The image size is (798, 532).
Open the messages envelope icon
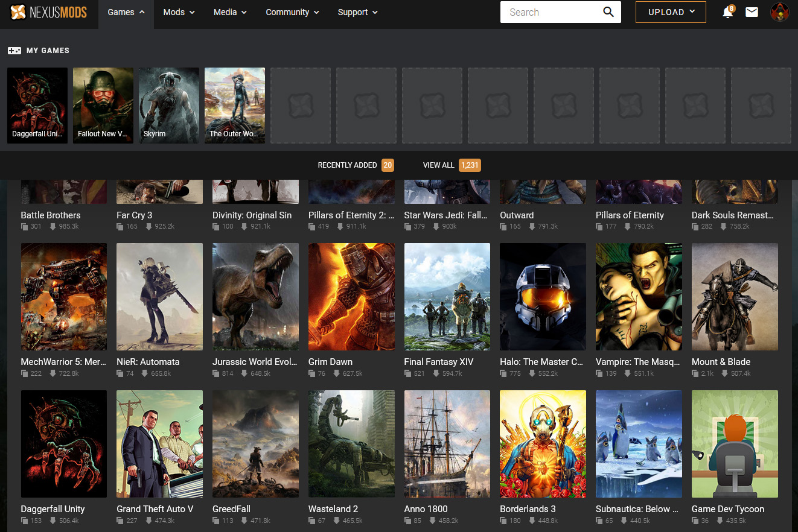pos(752,12)
